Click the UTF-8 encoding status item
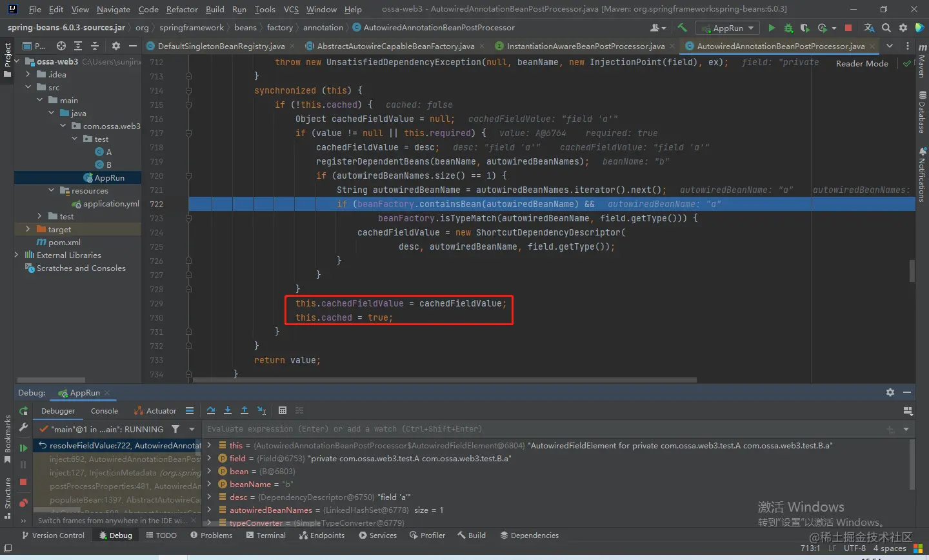Viewport: 929px width, 560px height. 855,548
